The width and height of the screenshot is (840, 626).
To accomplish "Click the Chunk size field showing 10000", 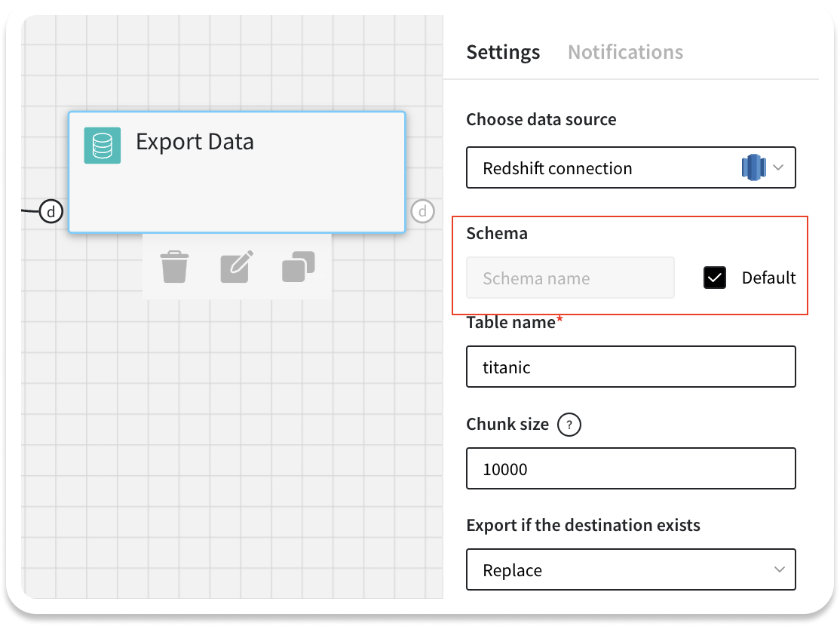I will tap(630, 469).
